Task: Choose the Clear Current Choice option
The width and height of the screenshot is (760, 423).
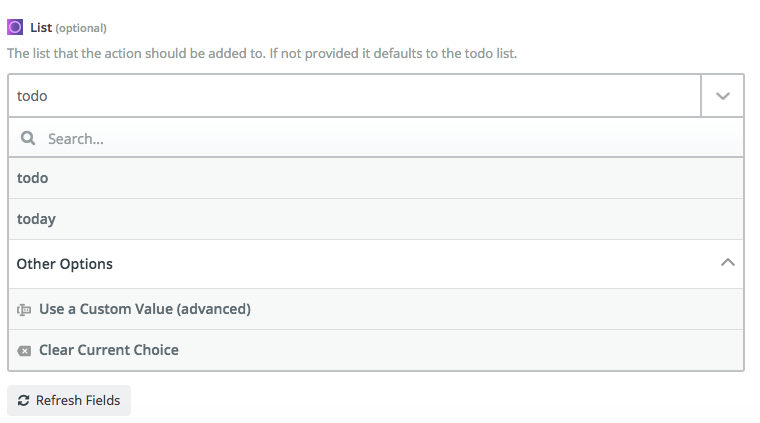Action: (x=108, y=350)
